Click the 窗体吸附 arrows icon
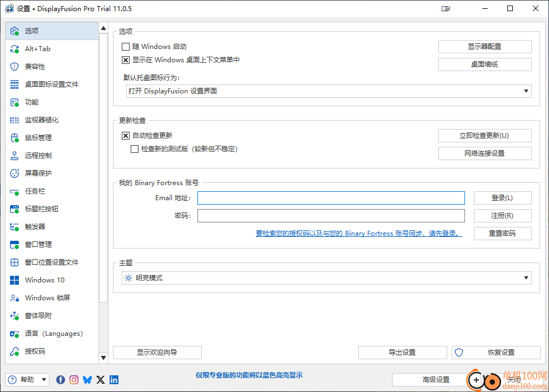Screen dimensions: 549x392 [x=14, y=316]
